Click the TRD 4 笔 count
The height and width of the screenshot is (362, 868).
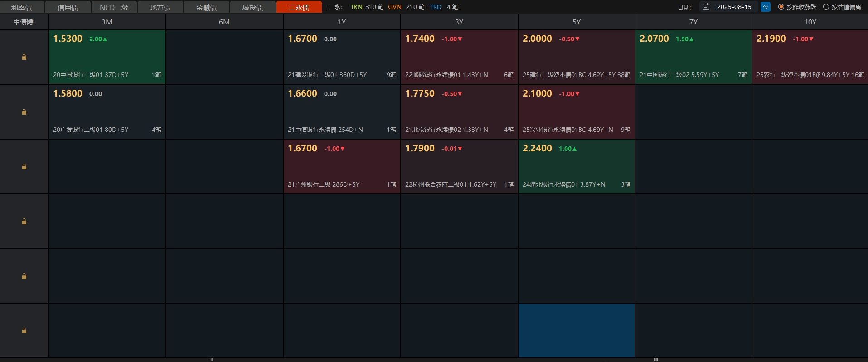444,7
